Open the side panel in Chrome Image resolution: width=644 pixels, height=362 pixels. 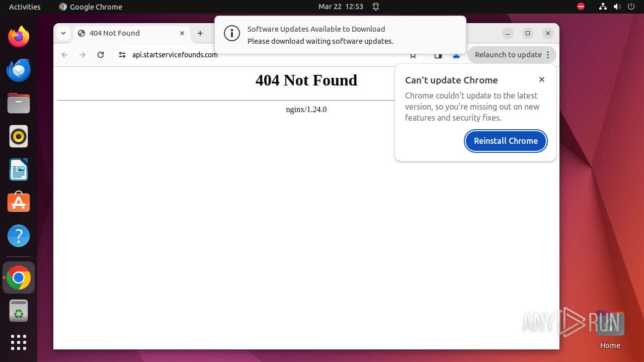pos(438,55)
